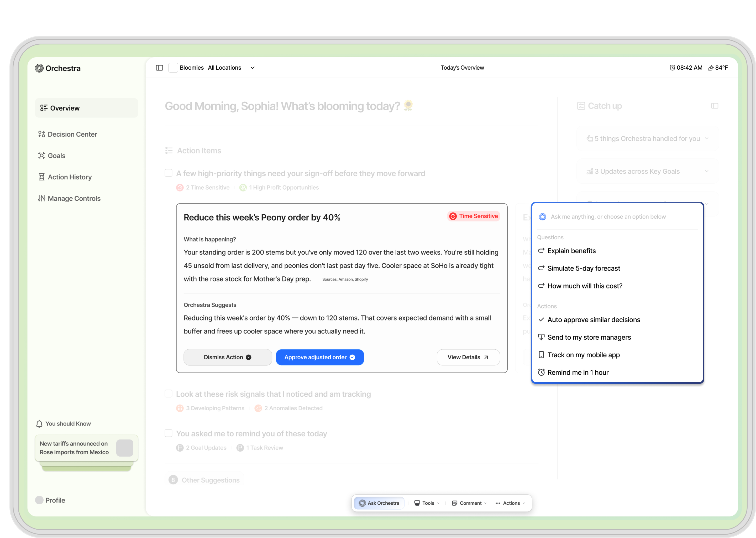Click the 2 Goal Updates icon
This screenshot has height=538, width=756.
180,448
